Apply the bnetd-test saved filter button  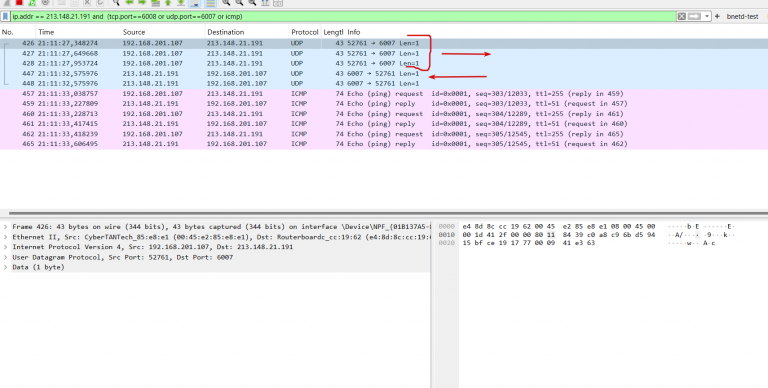pos(742,16)
